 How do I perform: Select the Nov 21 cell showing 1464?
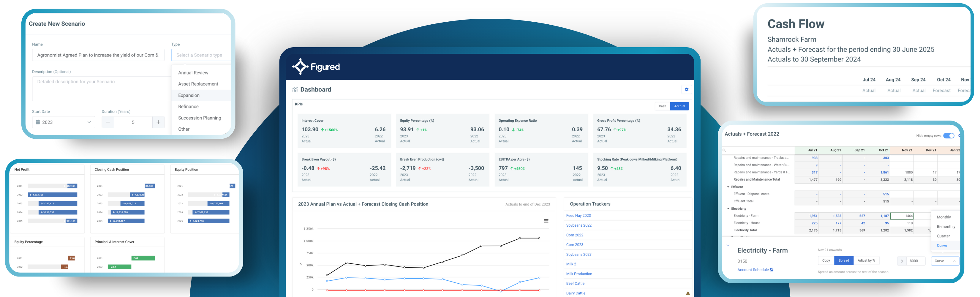pyautogui.click(x=902, y=216)
